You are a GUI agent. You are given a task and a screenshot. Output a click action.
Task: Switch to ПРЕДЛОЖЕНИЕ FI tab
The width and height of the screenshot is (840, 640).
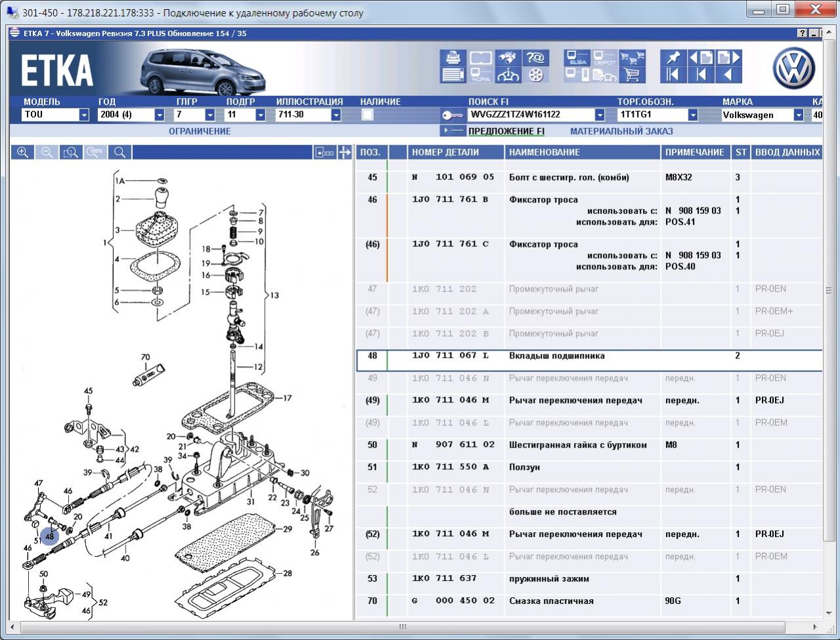(506, 131)
